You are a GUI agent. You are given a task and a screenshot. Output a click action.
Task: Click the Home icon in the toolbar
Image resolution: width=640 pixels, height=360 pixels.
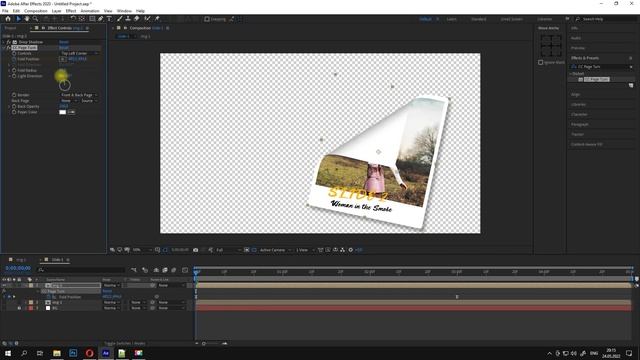coord(8,19)
